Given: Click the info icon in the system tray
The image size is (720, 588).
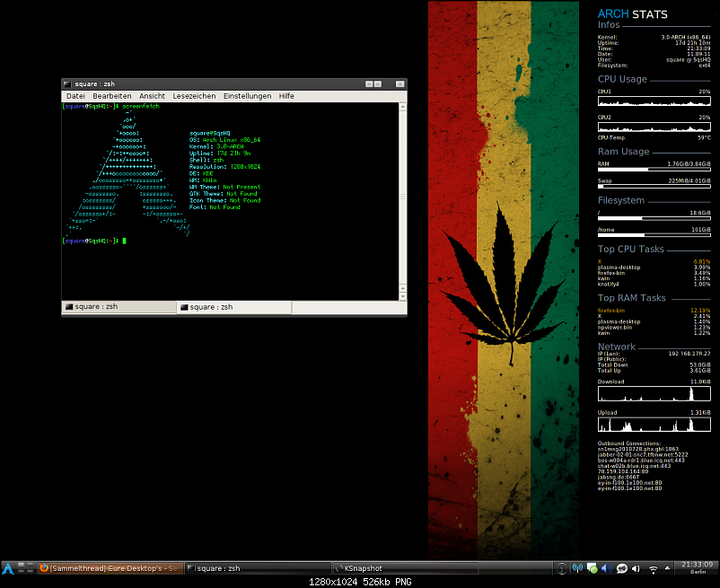Looking at the screenshot, I should tap(561, 568).
